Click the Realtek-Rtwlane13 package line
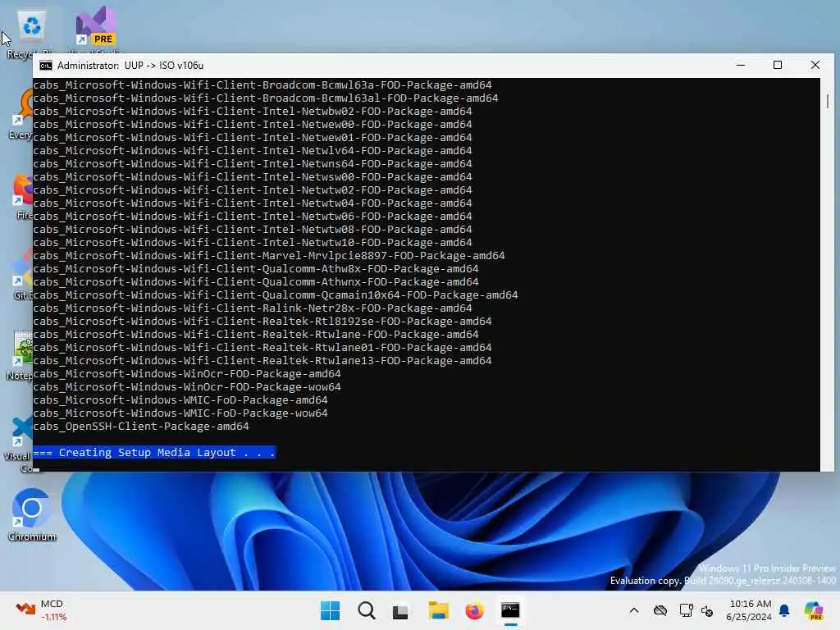 click(x=262, y=361)
